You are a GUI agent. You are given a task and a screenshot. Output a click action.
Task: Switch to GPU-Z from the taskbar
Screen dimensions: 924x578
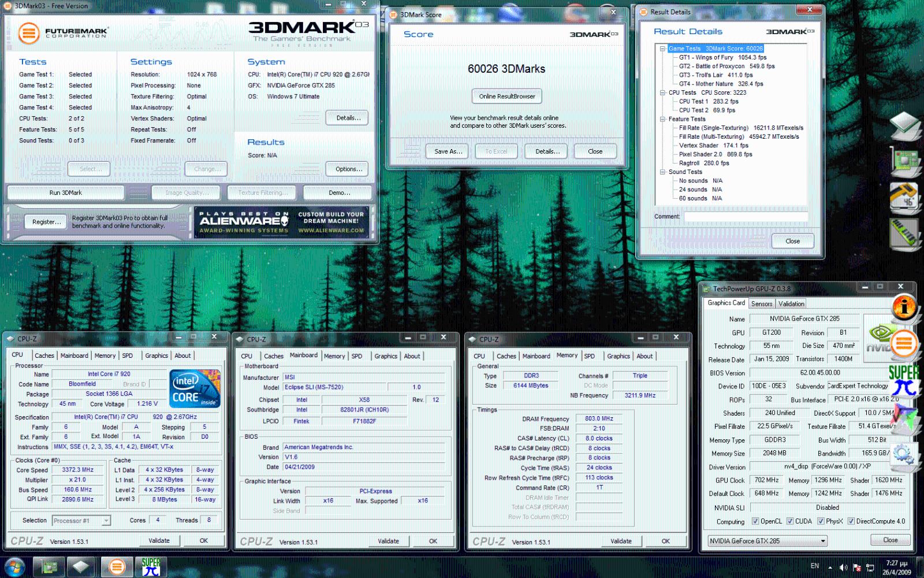48,567
